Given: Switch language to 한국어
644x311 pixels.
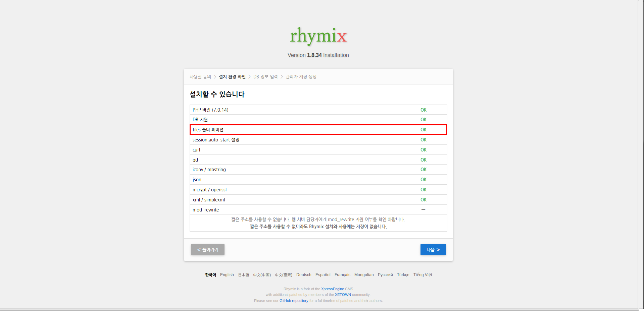Looking at the screenshot, I should point(210,275).
